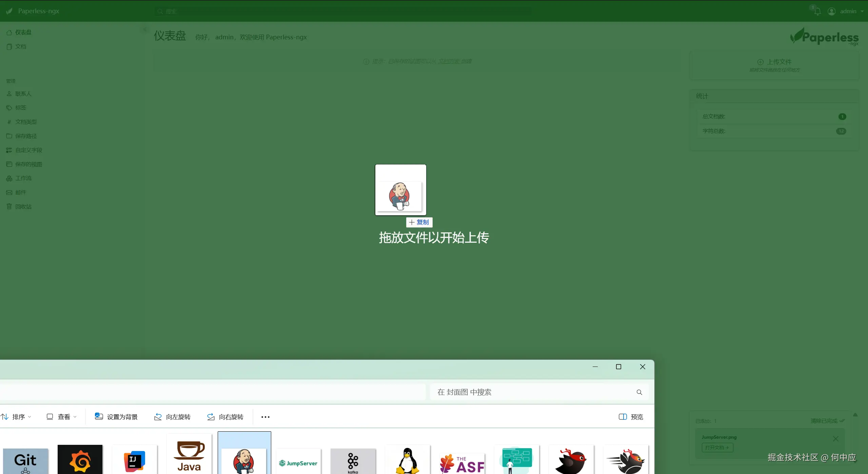The image size is (868, 474).
Task: Click the 在 封面图 中搜索 search field
Action: [x=536, y=392]
